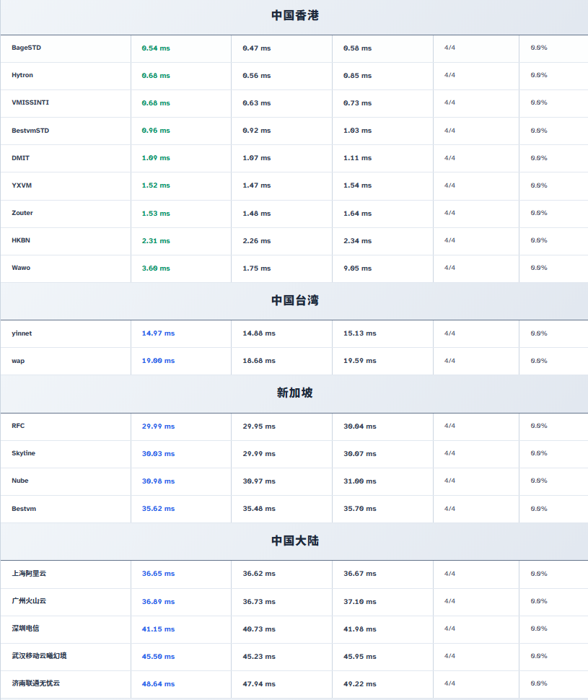Select the 新加坡 section header
This screenshot has height=700, width=588.
pyautogui.click(x=294, y=393)
